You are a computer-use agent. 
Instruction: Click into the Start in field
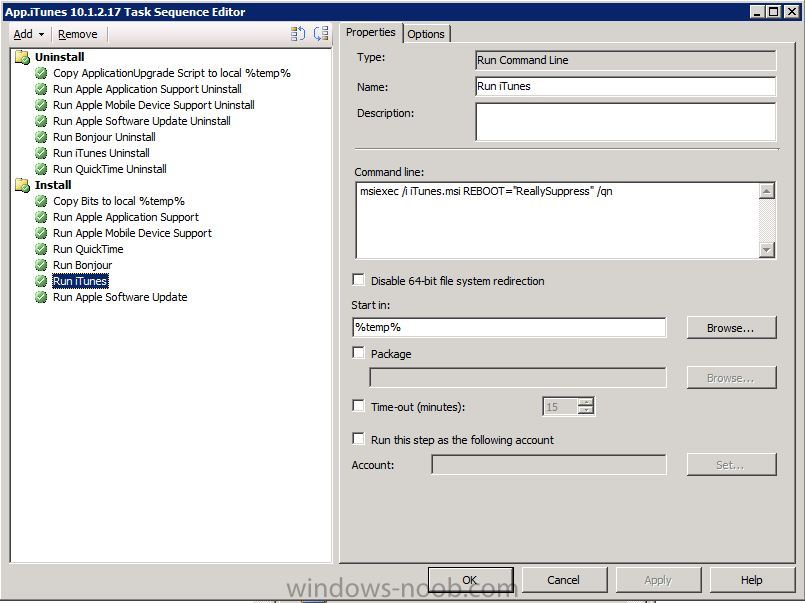click(509, 327)
